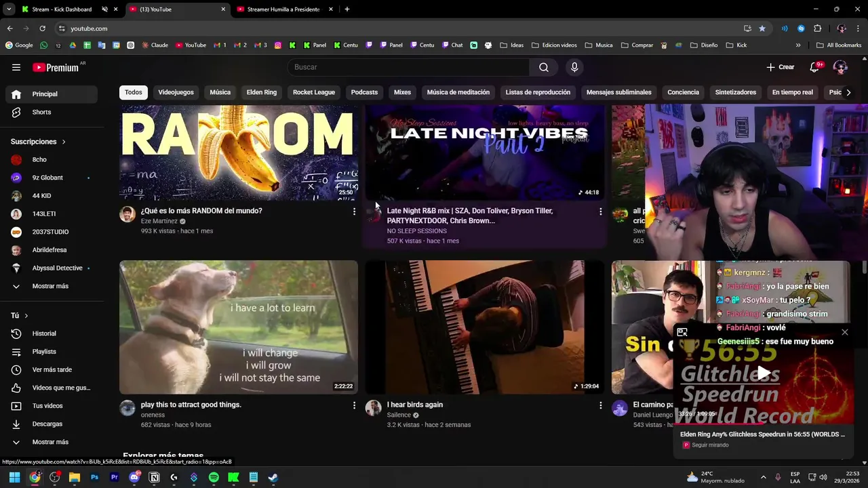The image size is (868, 488).
Task: Expand the Tú section chevron
Action: click(26, 316)
